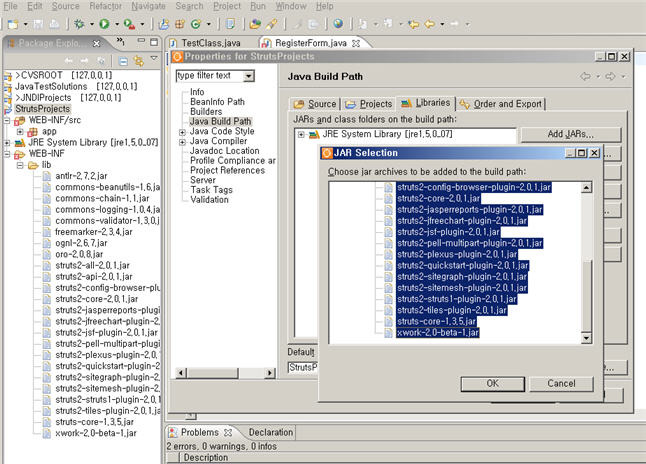Image resolution: width=646 pixels, height=464 pixels.
Task: Click the Open Task folder icon
Action: [x=255, y=24]
